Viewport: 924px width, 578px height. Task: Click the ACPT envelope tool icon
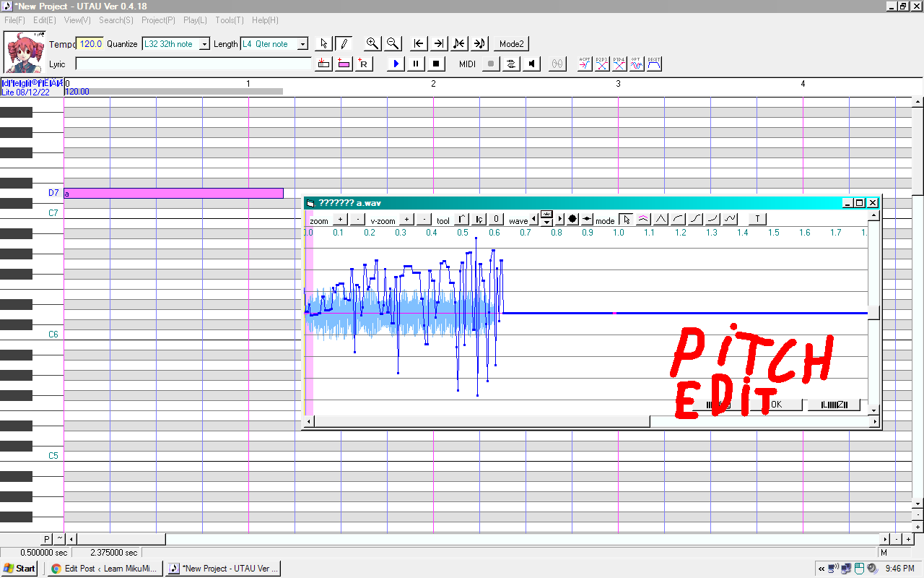coord(585,64)
